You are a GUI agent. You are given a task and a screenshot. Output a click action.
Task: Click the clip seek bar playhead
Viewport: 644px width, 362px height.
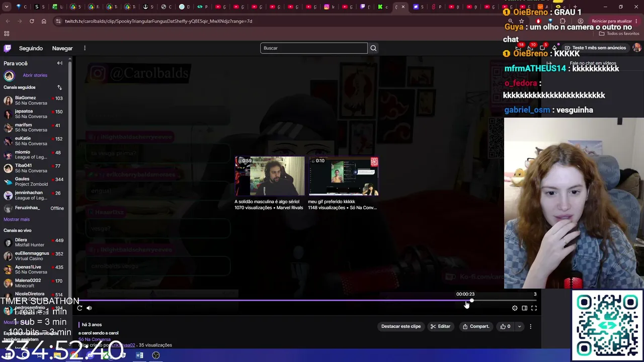(x=471, y=301)
